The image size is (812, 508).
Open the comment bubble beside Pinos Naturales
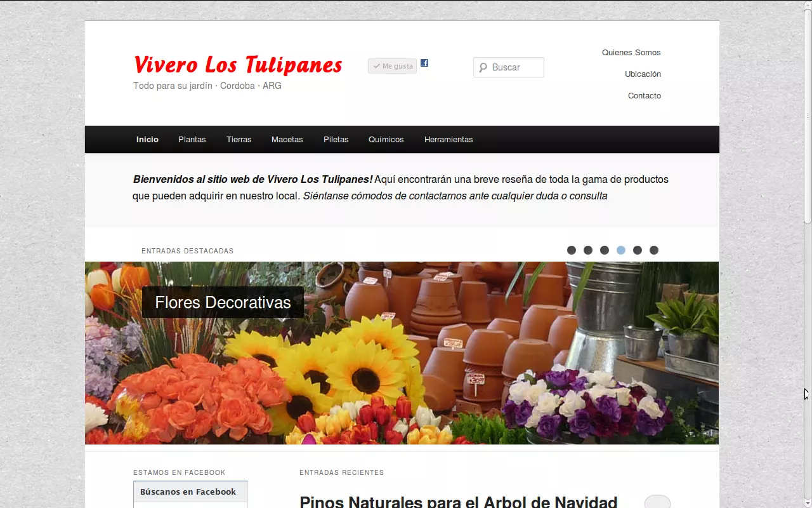point(657,502)
